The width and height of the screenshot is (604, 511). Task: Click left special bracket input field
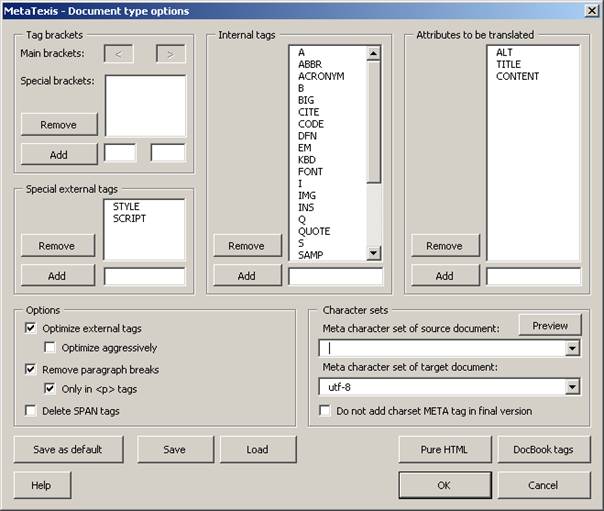[x=120, y=153]
